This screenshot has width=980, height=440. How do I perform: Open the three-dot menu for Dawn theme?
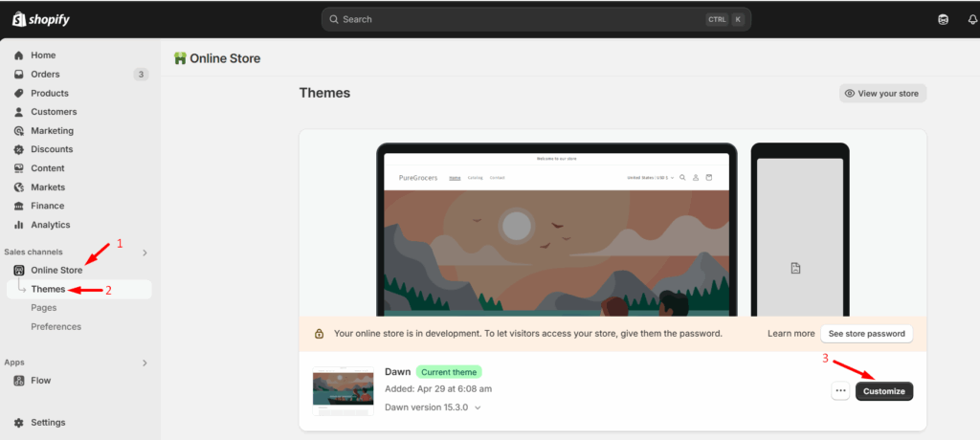pos(840,391)
